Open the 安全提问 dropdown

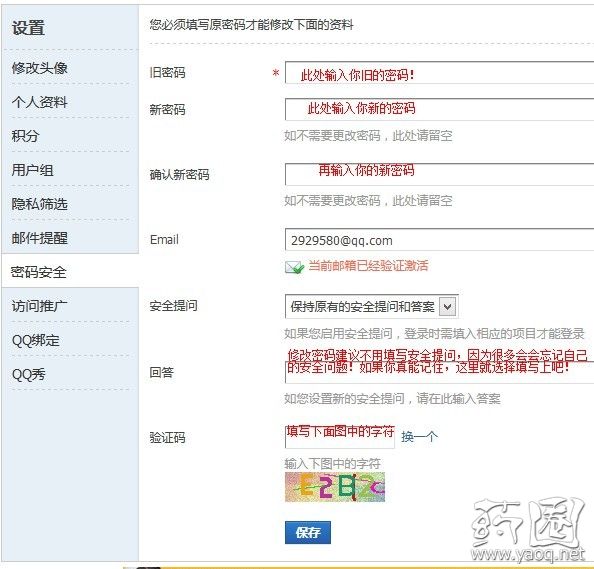coord(372,306)
